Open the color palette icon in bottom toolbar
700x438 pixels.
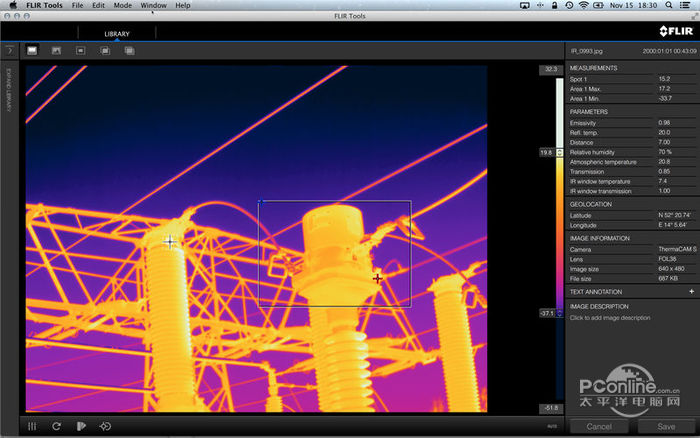pyautogui.click(x=81, y=426)
